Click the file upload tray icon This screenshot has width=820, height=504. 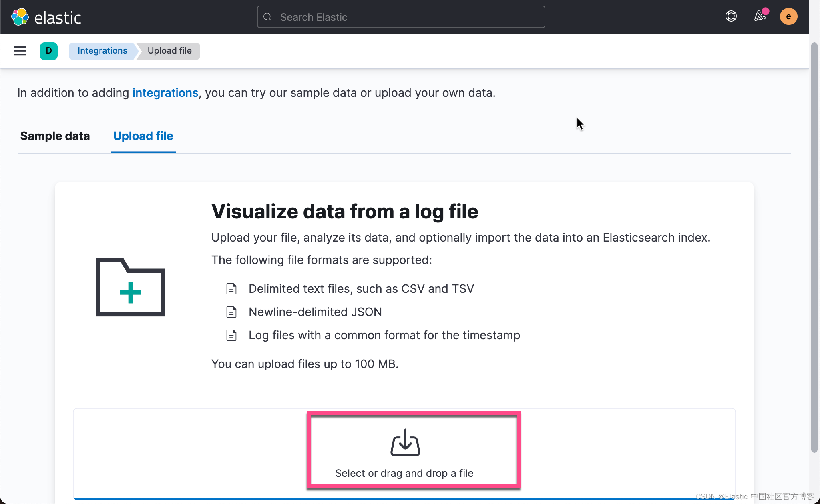pos(405,442)
